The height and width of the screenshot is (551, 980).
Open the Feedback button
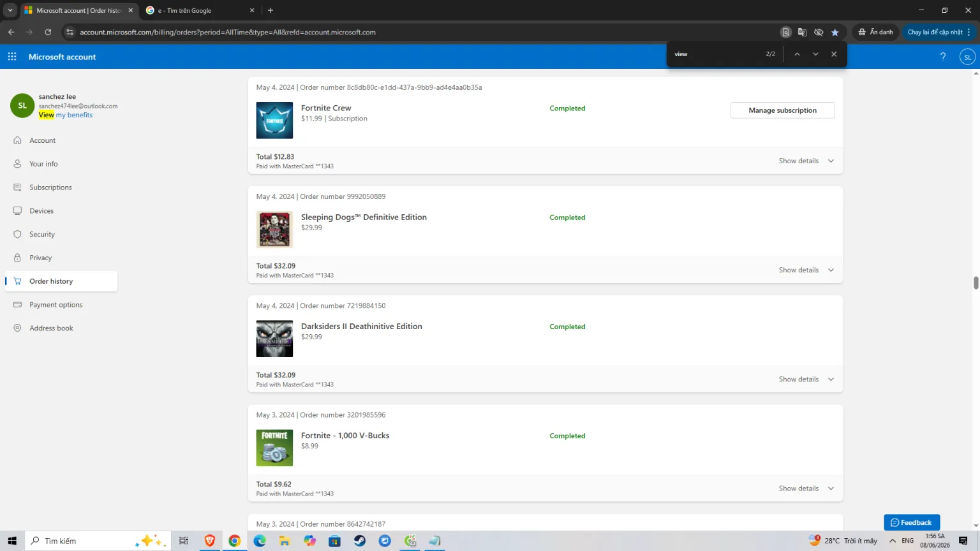pyautogui.click(x=912, y=522)
